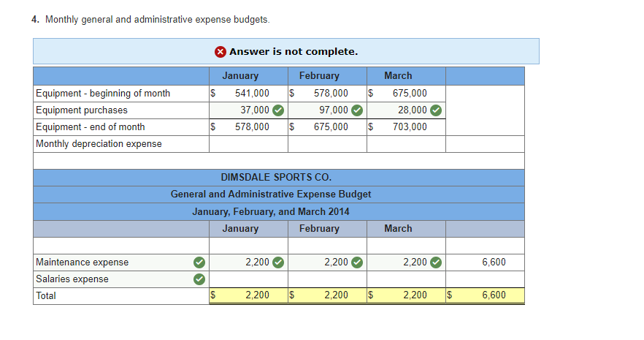The height and width of the screenshot is (340, 644).
Task: Click the 'Total' row label
Action: pos(46,295)
